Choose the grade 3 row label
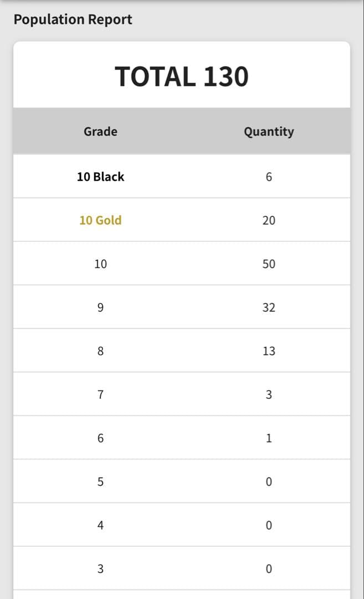 coord(100,569)
